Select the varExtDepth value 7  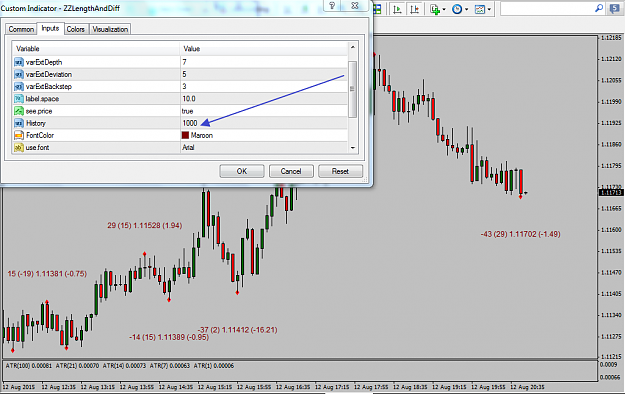pyautogui.click(x=185, y=62)
